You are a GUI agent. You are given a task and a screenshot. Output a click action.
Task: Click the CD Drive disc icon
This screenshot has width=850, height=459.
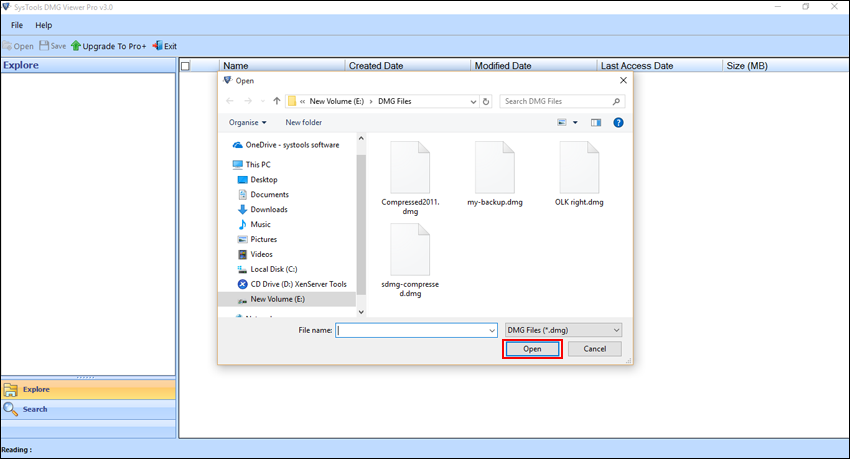click(x=242, y=284)
